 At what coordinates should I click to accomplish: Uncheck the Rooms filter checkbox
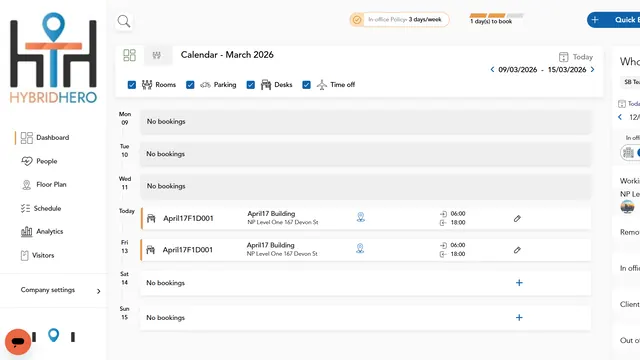(x=132, y=85)
